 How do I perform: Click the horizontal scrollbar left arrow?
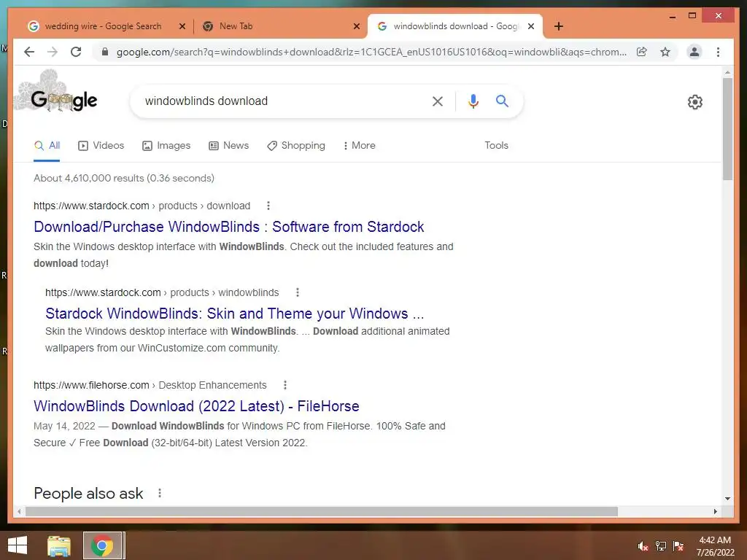coord(19,511)
